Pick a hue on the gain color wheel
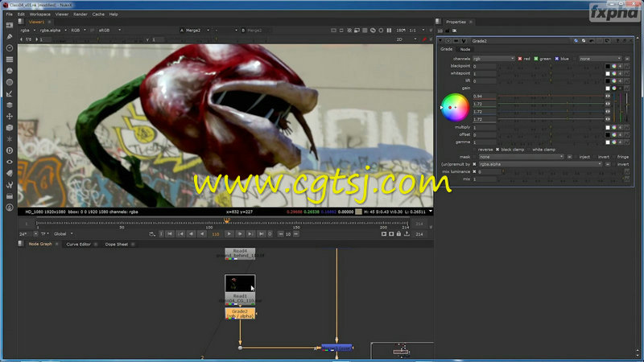 (x=455, y=108)
